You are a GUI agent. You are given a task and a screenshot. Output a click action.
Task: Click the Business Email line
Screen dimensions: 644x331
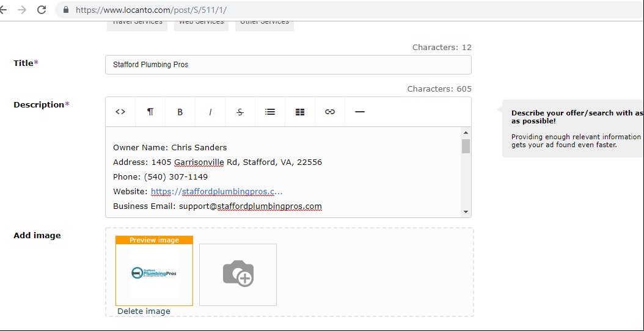(218, 206)
